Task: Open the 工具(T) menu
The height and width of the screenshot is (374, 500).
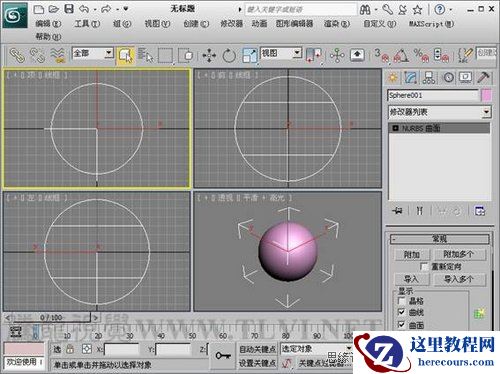Action: [87, 24]
